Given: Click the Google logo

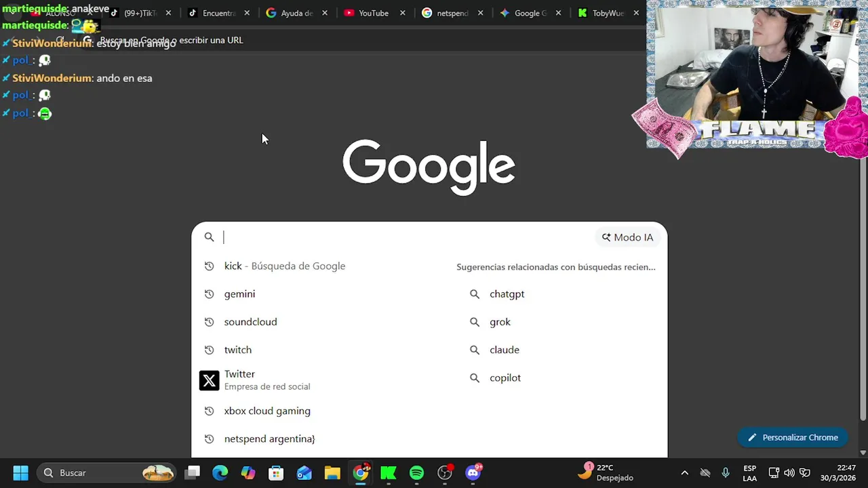Looking at the screenshot, I should coord(429,167).
